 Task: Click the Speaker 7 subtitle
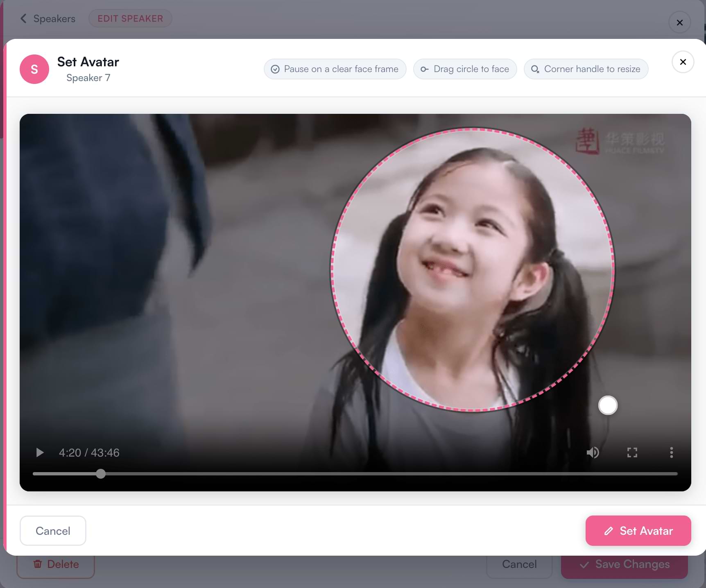[x=88, y=78]
